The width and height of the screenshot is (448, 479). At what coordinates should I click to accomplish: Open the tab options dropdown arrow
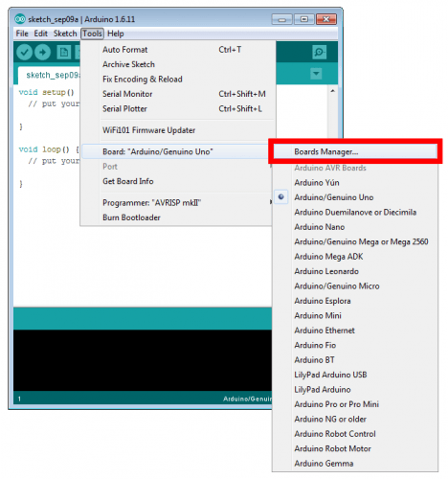[316, 74]
